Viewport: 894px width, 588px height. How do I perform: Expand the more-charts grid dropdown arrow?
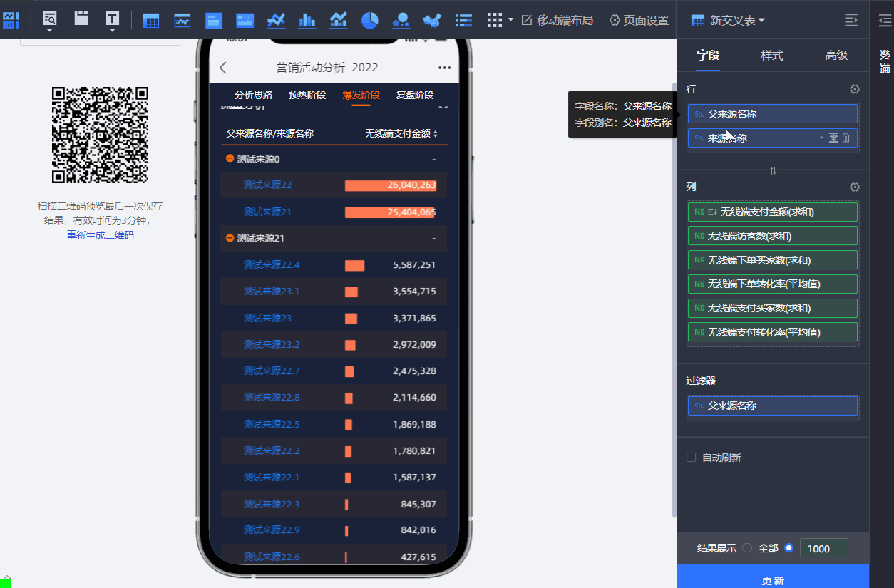pos(510,21)
